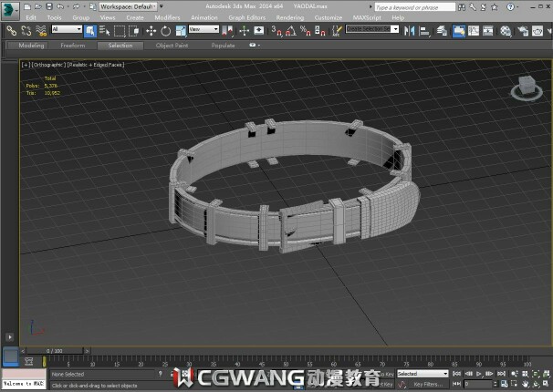This screenshot has width=553, height=392.
Task: Click the Use Pivot Point Center icon
Action: 227,31
